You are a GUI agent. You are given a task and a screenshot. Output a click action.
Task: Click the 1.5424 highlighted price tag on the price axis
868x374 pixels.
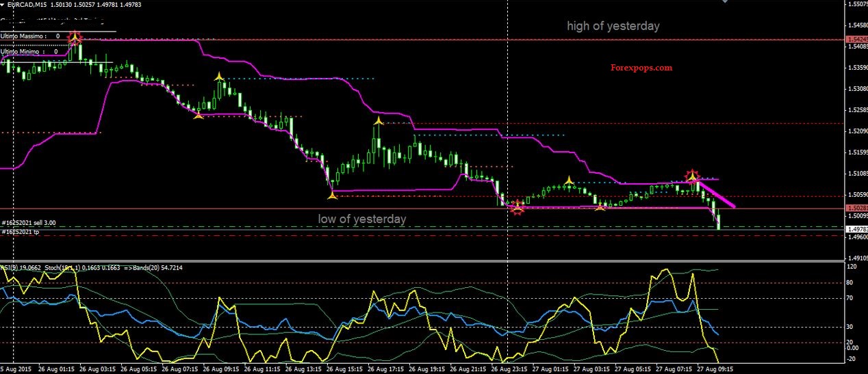[856, 40]
